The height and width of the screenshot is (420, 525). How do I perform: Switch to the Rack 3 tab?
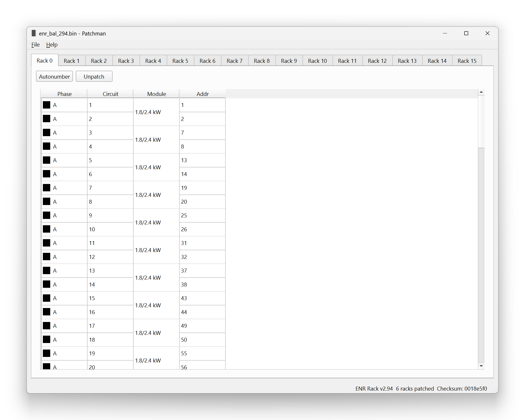tap(126, 61)
